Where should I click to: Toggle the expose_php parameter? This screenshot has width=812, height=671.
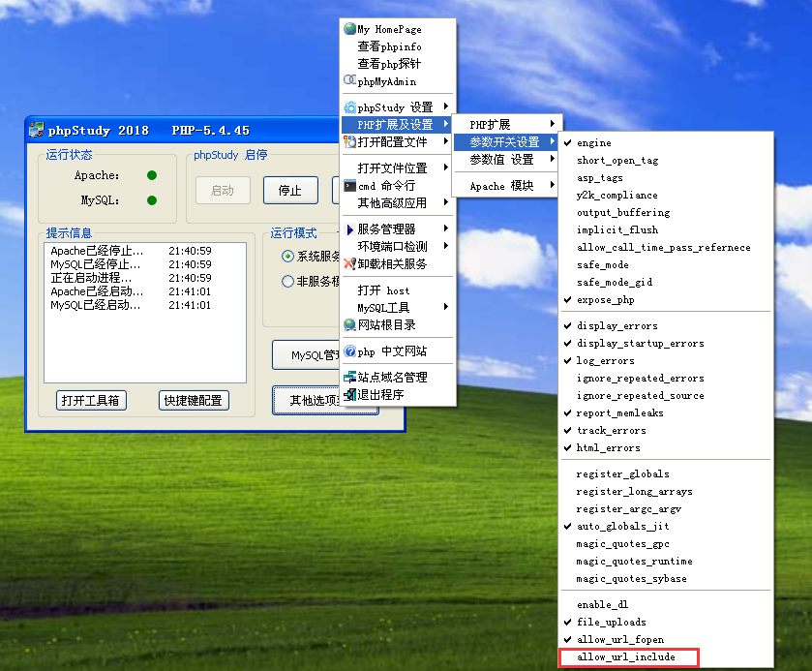tap(666, 299)
